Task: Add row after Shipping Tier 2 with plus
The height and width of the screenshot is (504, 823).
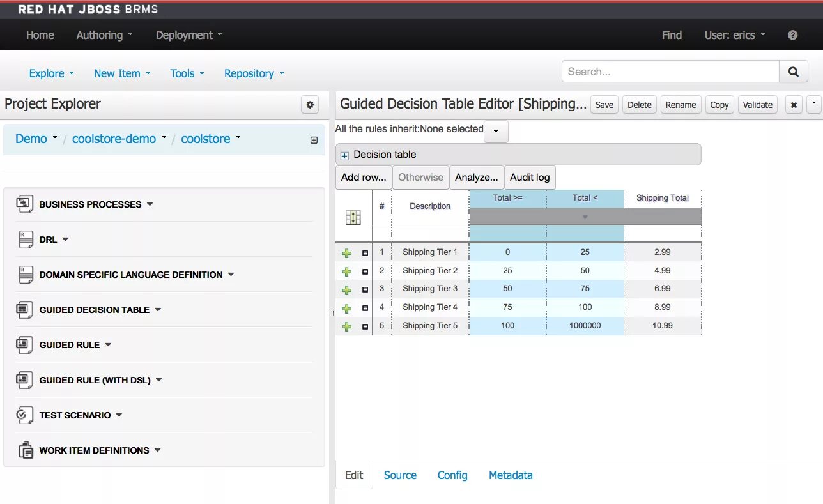Action: tap(347, 272)
